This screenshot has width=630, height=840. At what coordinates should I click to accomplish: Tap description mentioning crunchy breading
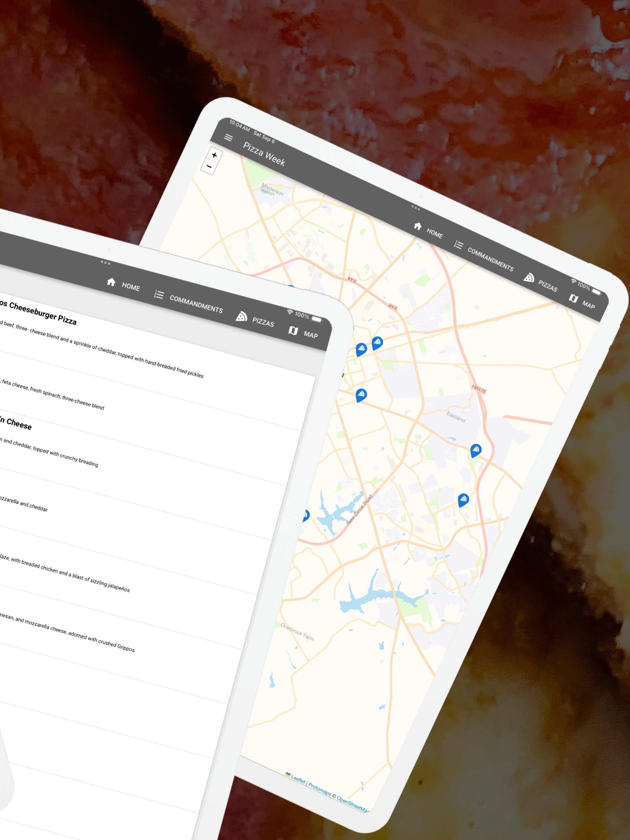click(49, 452)
